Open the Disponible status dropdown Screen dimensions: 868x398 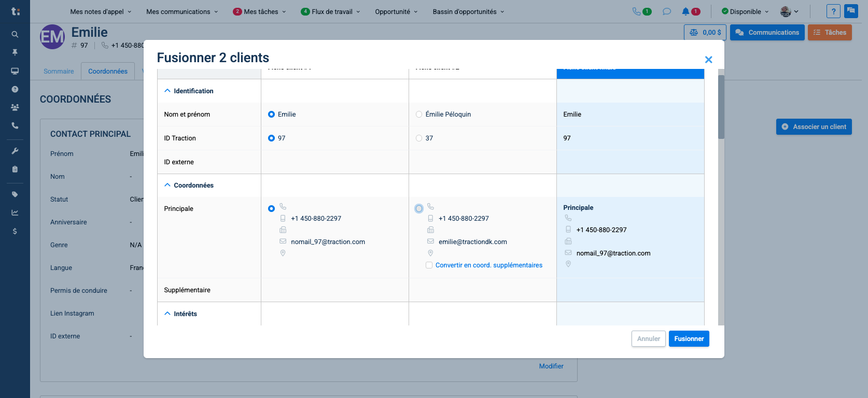point(745,11)
